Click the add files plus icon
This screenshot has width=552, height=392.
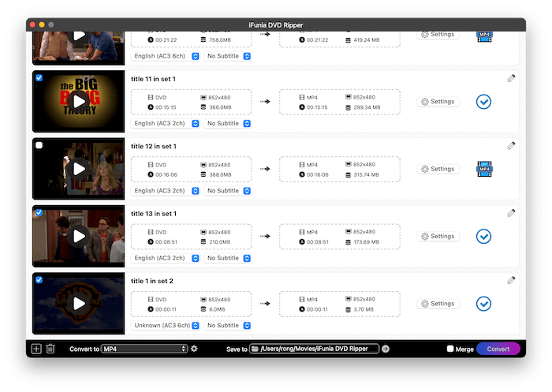click(x=36, y=349)
